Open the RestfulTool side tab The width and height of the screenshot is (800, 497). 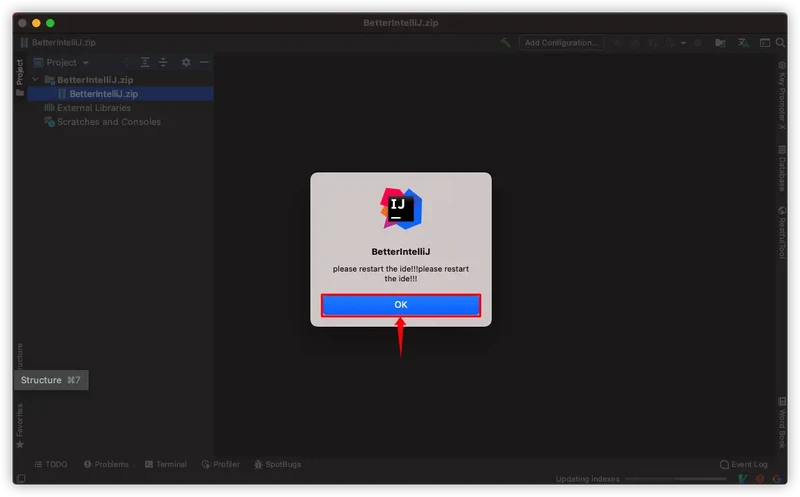point(782,233)
